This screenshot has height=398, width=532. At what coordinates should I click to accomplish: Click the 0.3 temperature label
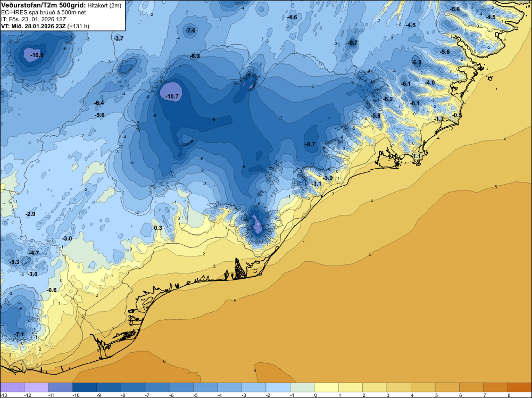coord(158,228)
